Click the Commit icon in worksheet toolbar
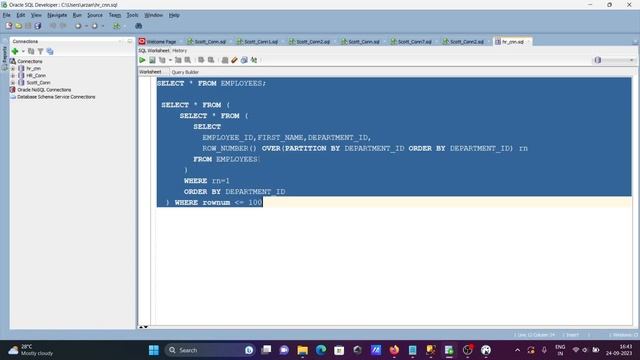 click(x=201, y=60)
